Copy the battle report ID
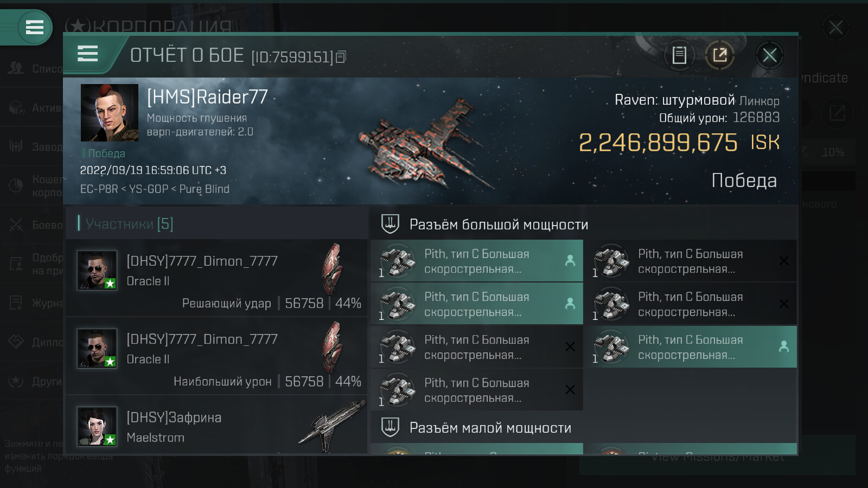 click(x=341, y=57)
